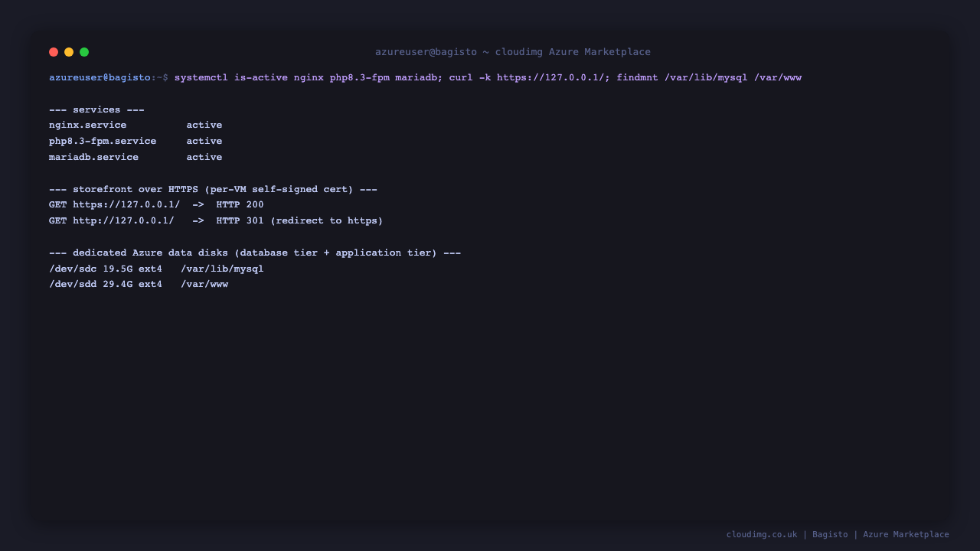Image resolution: width=980 pixels, height=551 pixels.
Task: Click 'HTTP 301 (redirect to https)' response
Action: (x=299, y=220)
